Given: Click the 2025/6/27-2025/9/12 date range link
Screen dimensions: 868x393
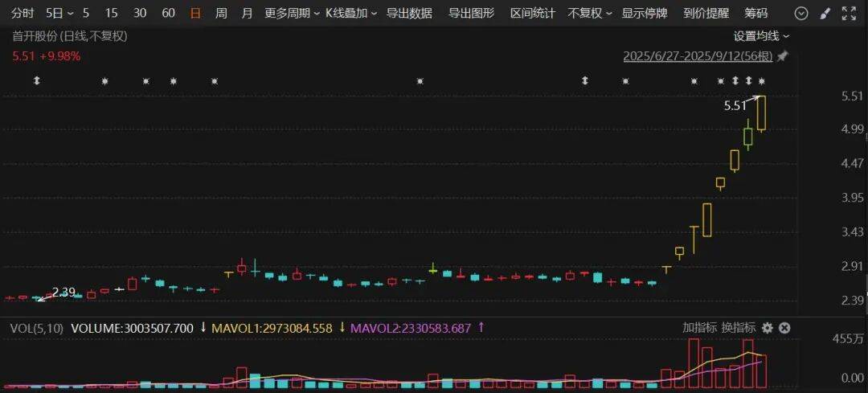Looking at the screenshot, I should (x=698, y=56).
